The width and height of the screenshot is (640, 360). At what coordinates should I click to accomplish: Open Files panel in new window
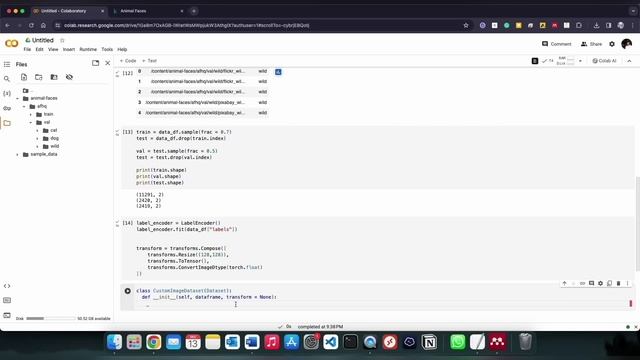[96, 63]
